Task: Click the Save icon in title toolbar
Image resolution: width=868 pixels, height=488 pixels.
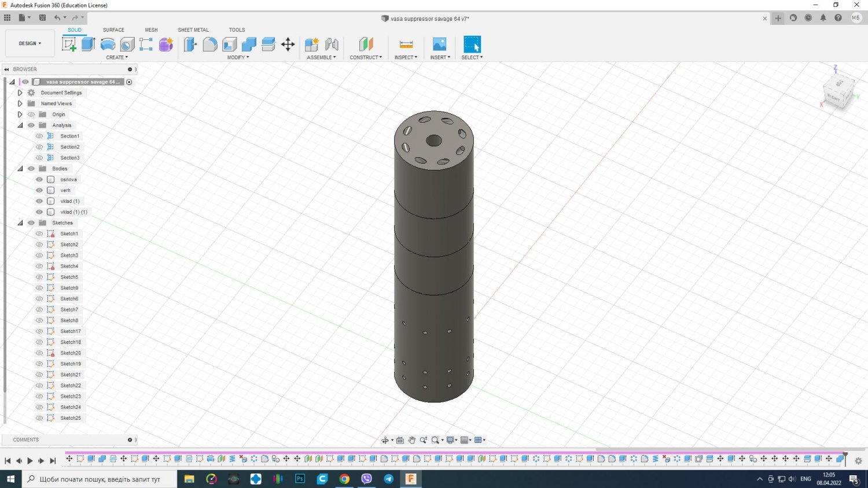Action: click(x=42, y=18)
